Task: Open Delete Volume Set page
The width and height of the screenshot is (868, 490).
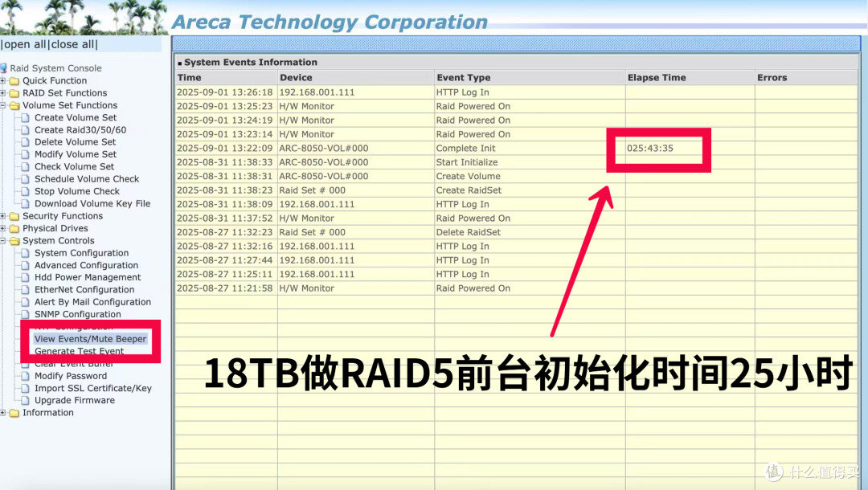Action: pyautogui.click(x=76, y=142)
